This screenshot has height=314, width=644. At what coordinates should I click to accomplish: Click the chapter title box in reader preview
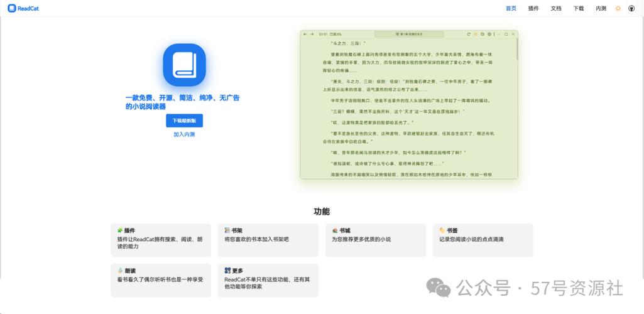pyautogui.click(x=409, y=34)
